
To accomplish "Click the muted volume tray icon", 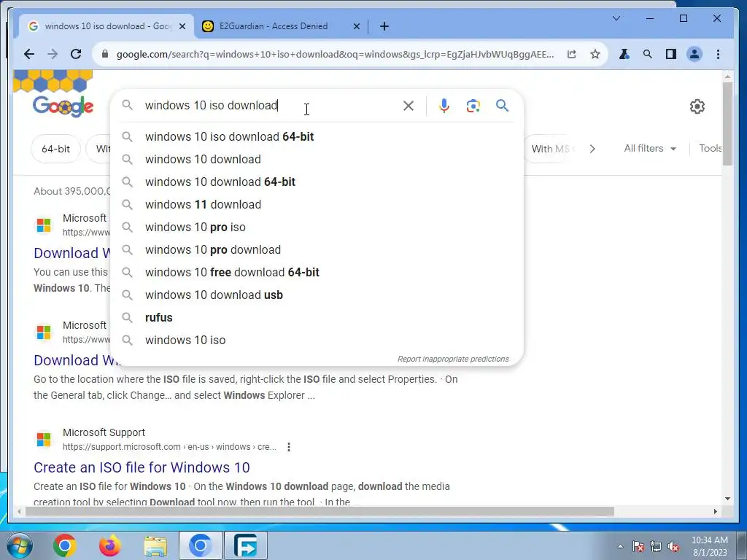I will [673, 547].
